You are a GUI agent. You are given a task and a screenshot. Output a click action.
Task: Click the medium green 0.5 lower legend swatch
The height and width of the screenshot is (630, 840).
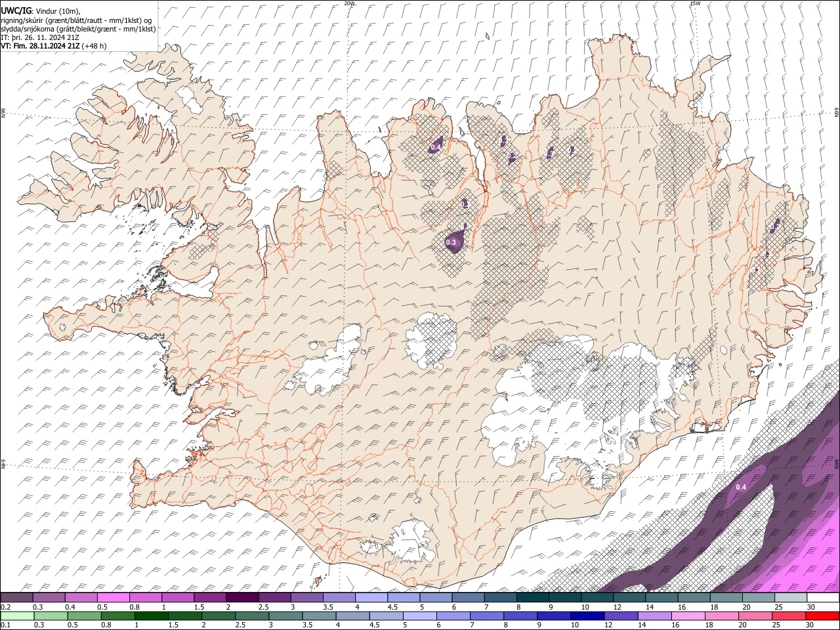pyautogui.click(x=84, y=616)
